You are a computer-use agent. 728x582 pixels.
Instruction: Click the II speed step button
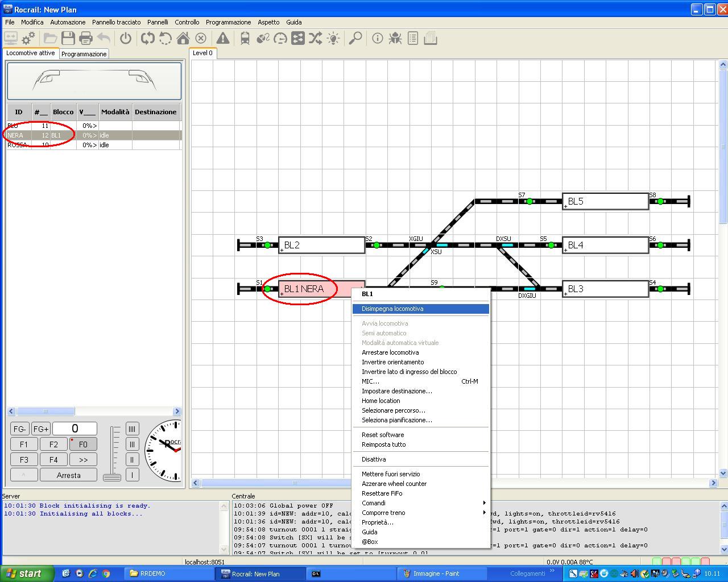tap(132, 460)
